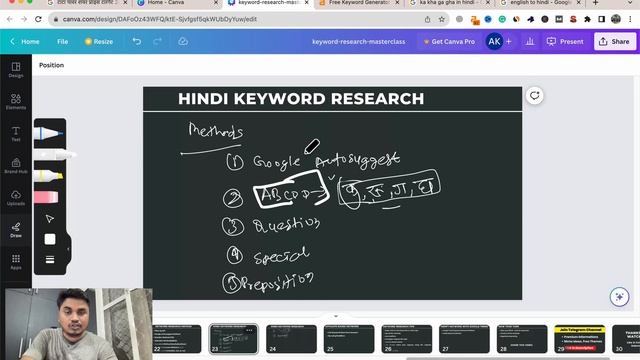The image size is (640, 360).
Task: Click the HINDI KEYWORD RESEARCH heading
Action: click(301, 99)
